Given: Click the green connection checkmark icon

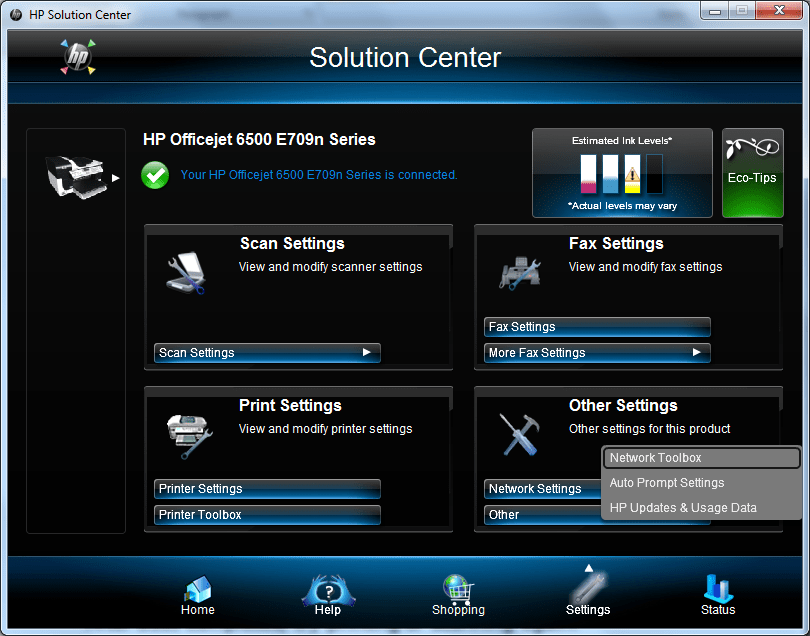Looking at the screenshot, I should (x=155, y=174).
